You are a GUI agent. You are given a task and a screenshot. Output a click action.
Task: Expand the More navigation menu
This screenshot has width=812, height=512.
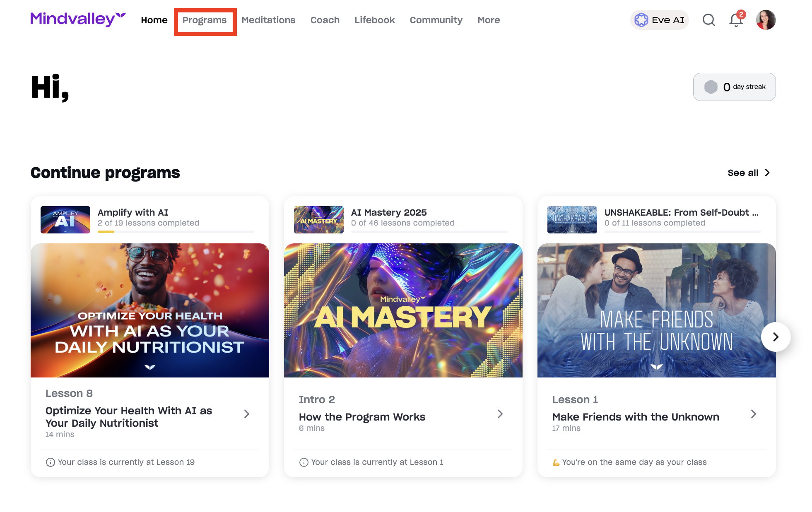coord(489,20)
